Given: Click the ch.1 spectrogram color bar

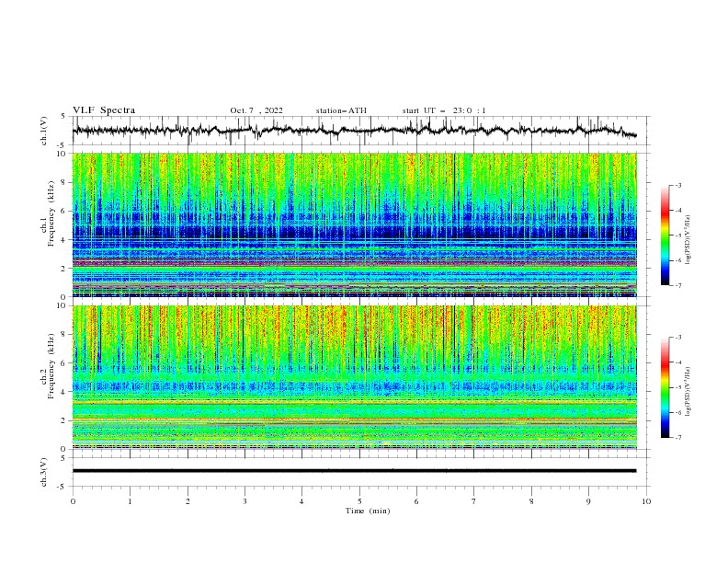Looking at the screenshot, I should 665,236.
